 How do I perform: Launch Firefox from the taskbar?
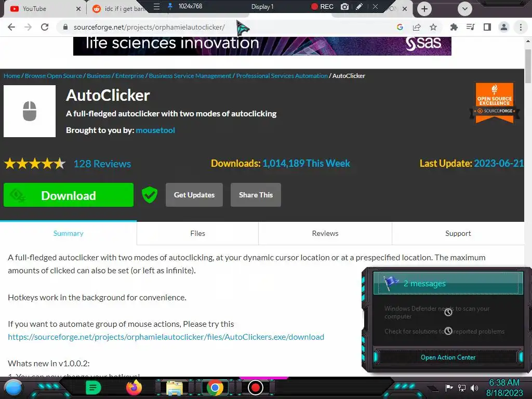coord(134,388)
